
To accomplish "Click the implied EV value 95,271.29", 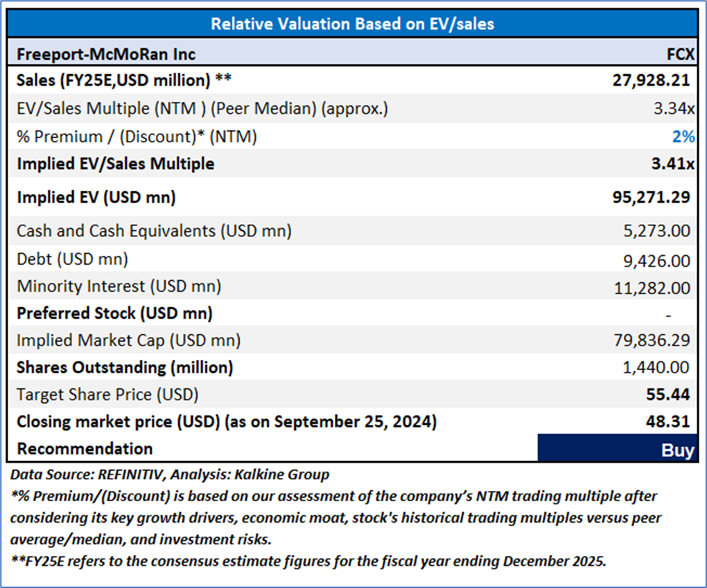I will [x=651, y=197].
